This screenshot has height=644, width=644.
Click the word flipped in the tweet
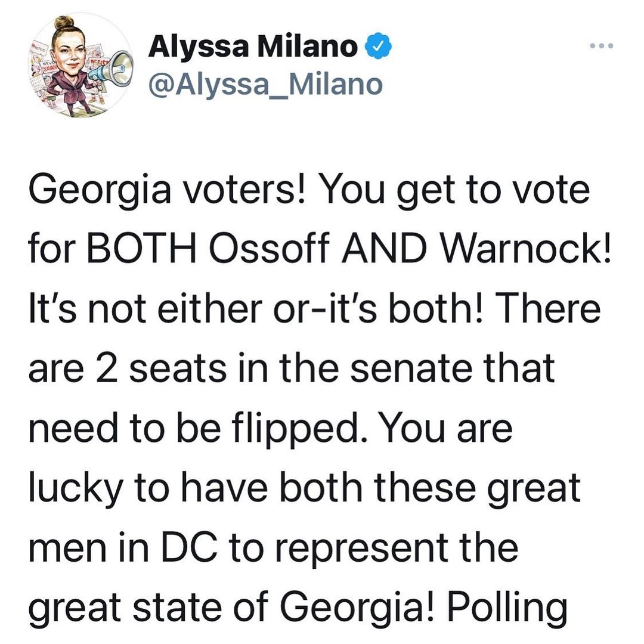click(x=296, y=429)
